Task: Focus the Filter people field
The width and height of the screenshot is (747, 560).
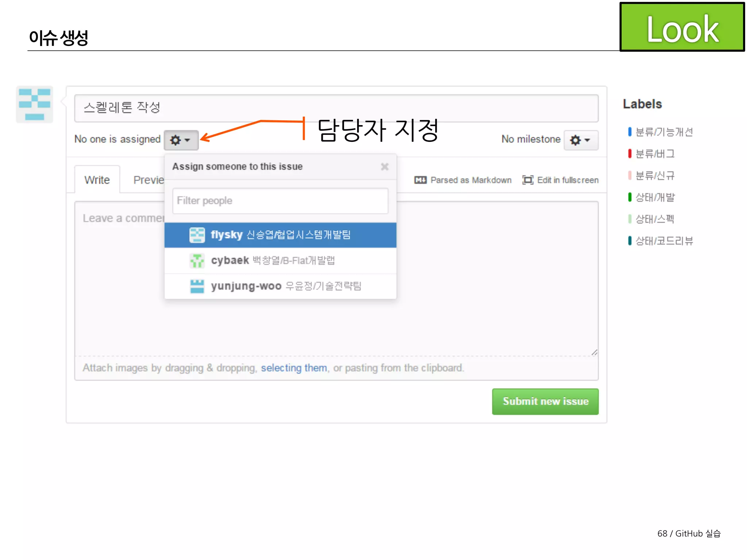Action: (x=280, y=201)
